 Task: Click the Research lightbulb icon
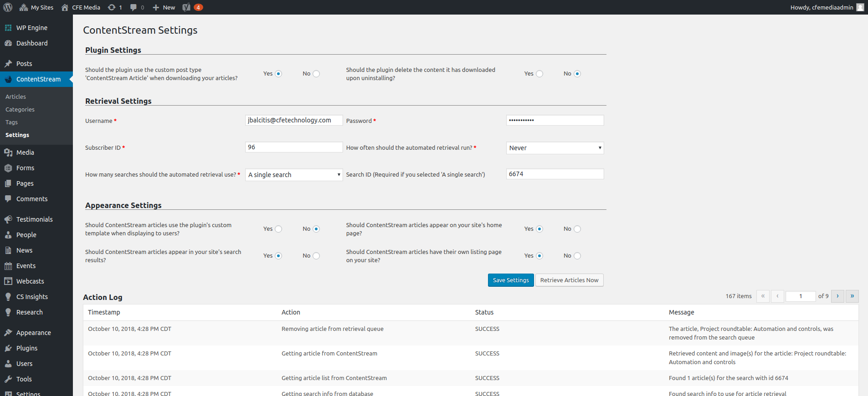pos(8,312)
